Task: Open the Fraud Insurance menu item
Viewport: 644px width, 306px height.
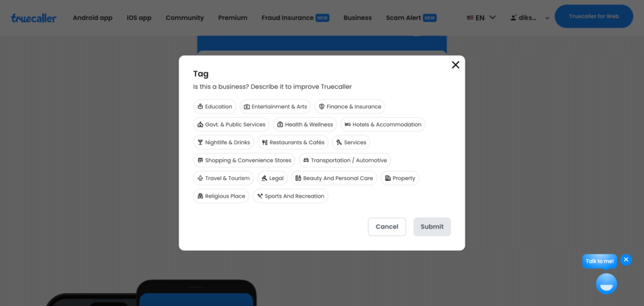Action: point(287,18)
